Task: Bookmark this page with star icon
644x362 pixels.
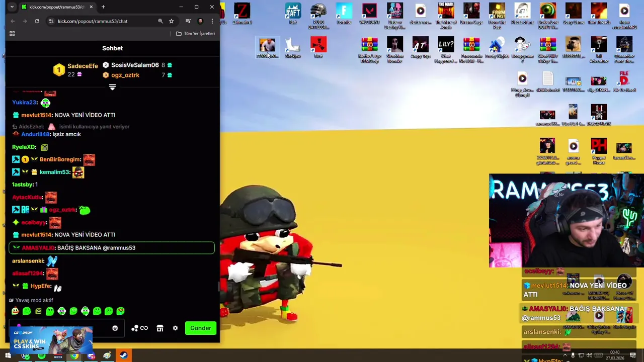Action: pyautogui.click(x=171, y=21)
